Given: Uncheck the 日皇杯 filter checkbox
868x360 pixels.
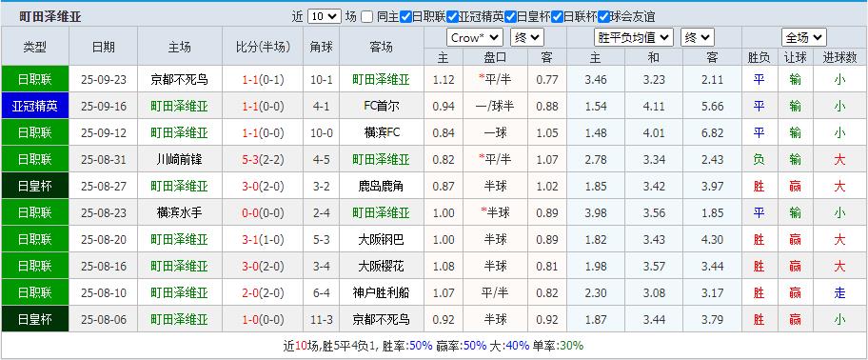Looking at the screenshot, I should coord(510,16).
